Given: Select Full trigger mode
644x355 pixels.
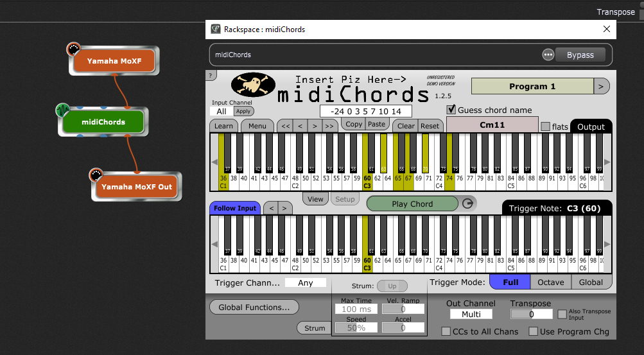Looking at the screenshot, I should coord(510,282).
